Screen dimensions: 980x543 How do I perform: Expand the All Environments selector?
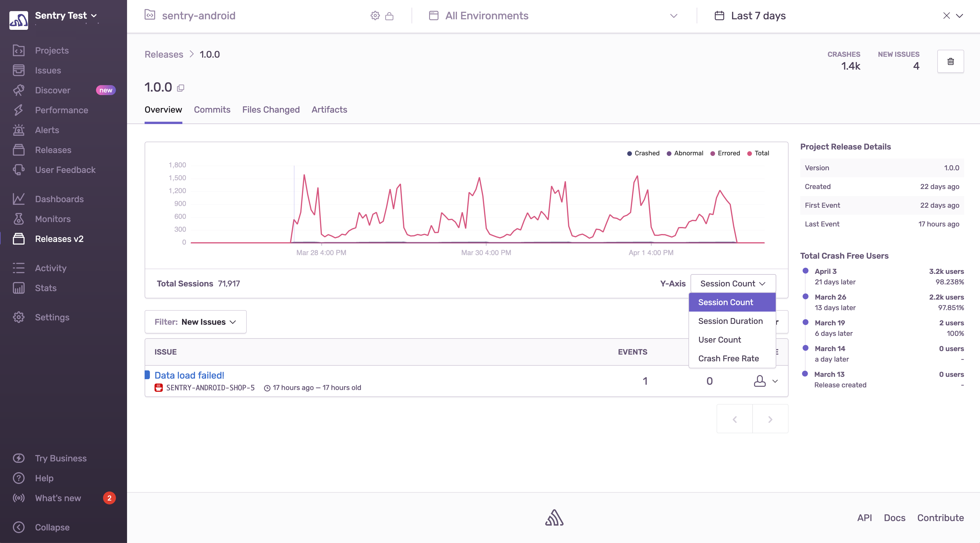click(554, 16)
